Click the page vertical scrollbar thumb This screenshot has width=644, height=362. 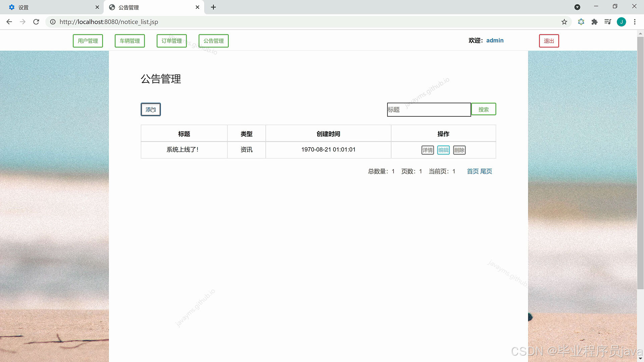640,163
